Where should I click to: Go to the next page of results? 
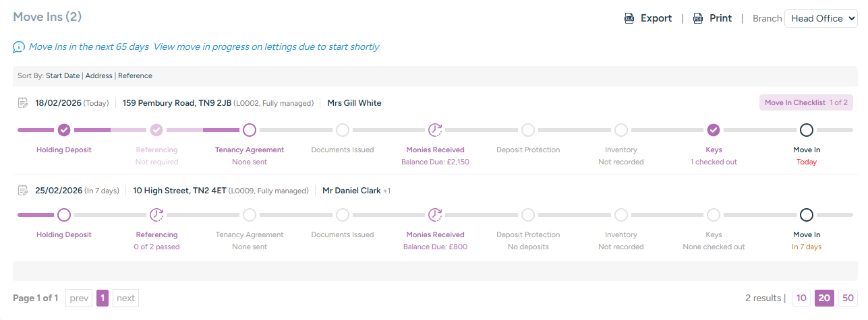click(125, 298)
